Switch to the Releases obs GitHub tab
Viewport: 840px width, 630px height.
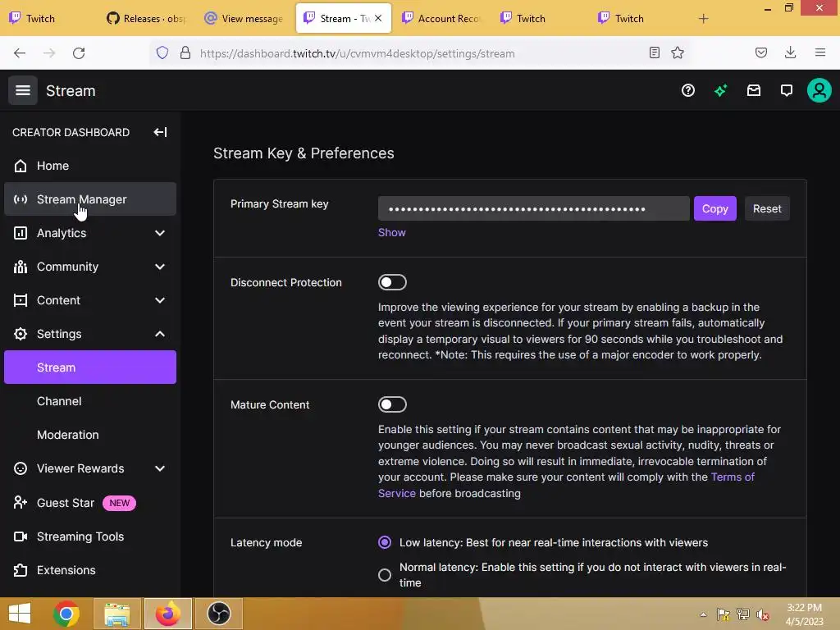[146, 19]
